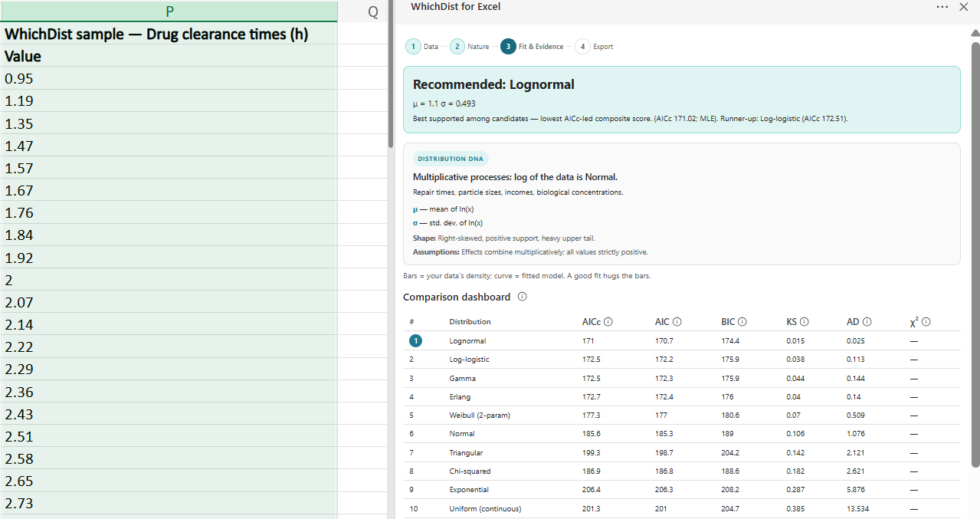Select cell containing 2.65

169,481
